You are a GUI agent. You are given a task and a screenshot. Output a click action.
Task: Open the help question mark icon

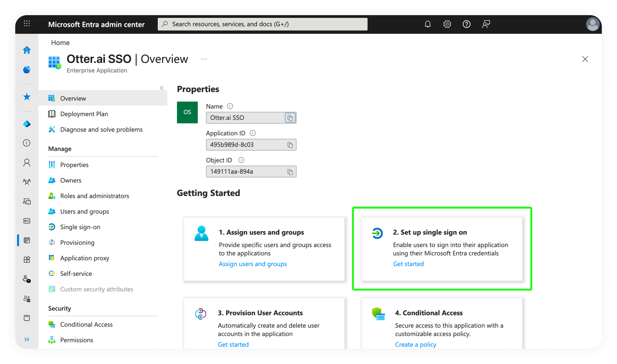(x=466, y=24)
